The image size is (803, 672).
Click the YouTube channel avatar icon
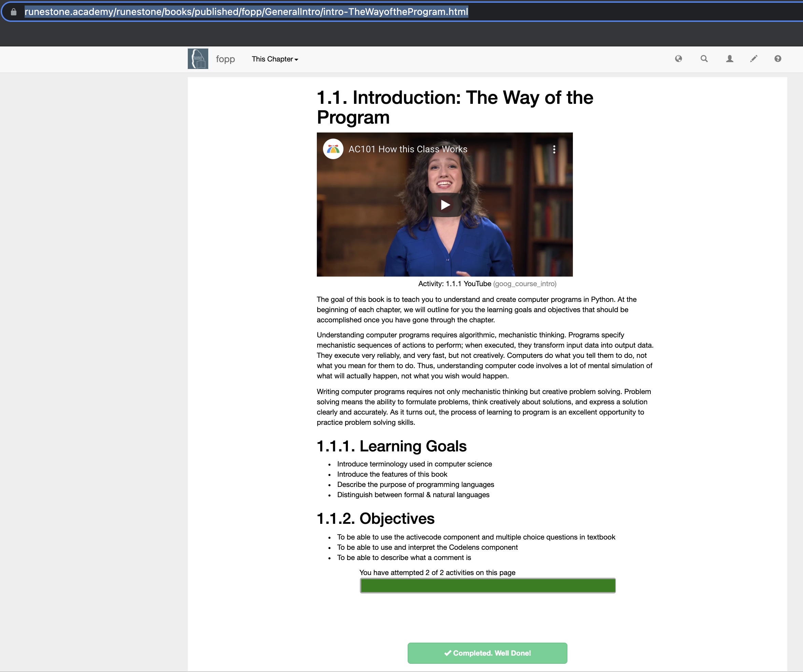click(x=333, y=149)
